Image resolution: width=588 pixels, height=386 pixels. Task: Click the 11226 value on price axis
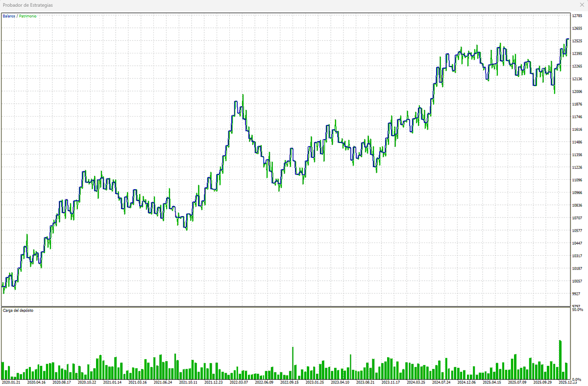[577, 168]
